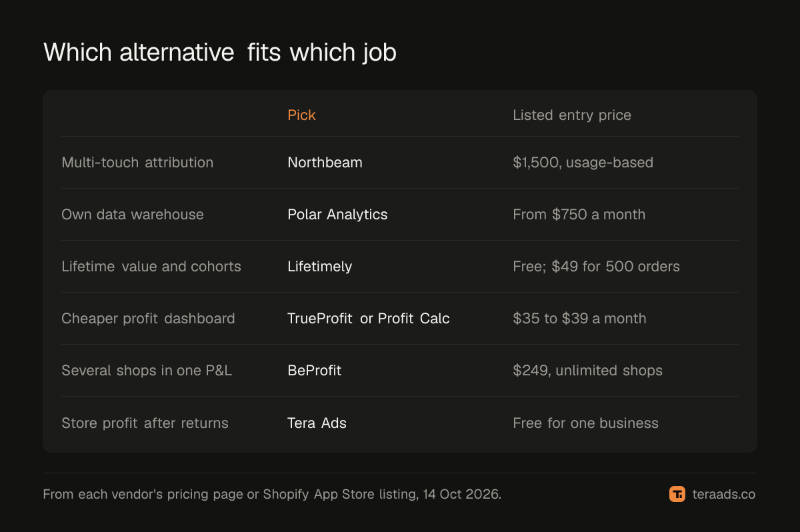Select the 'Multi-touch attribution' row label
Viewport: 800px width, 532px height.
coord(137,162)
